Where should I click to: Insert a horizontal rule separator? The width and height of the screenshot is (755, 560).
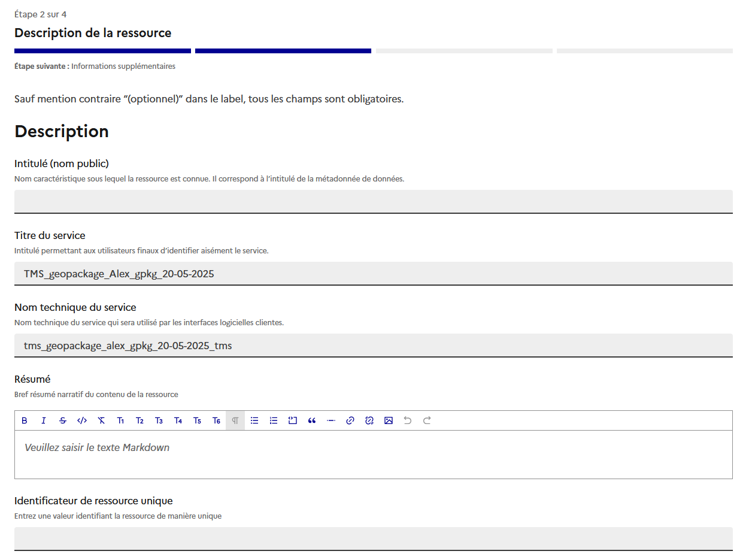[330, 420]
